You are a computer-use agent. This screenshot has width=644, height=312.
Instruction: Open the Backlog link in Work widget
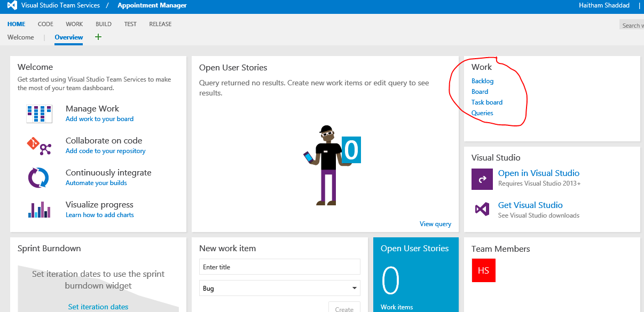(482, 81)
